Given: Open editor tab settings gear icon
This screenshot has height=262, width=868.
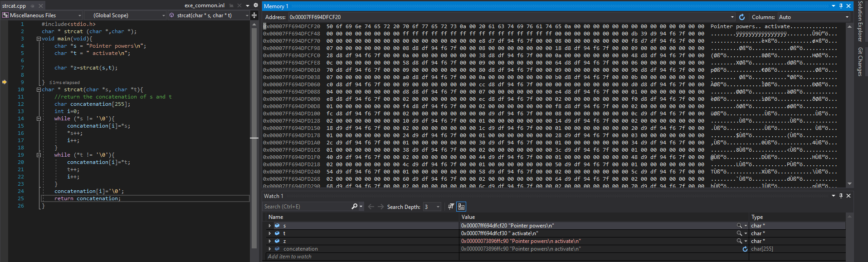Looking at the screenshot, I should tap(255, 5).
